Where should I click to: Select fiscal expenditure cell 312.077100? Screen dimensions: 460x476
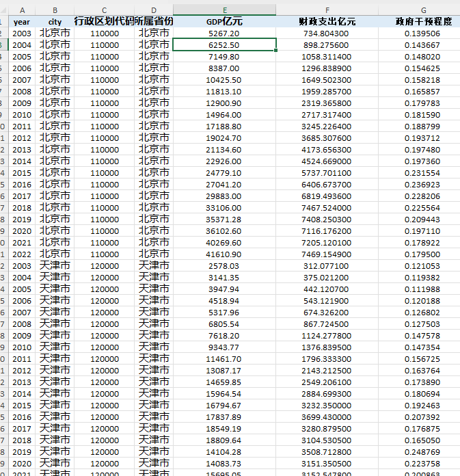[x=327, y=266]
